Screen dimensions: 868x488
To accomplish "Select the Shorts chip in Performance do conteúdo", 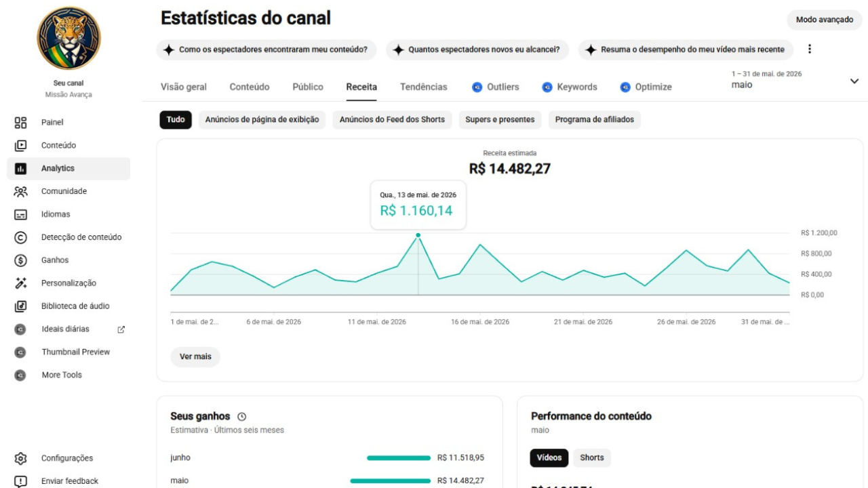I will [x=592, y=458].
